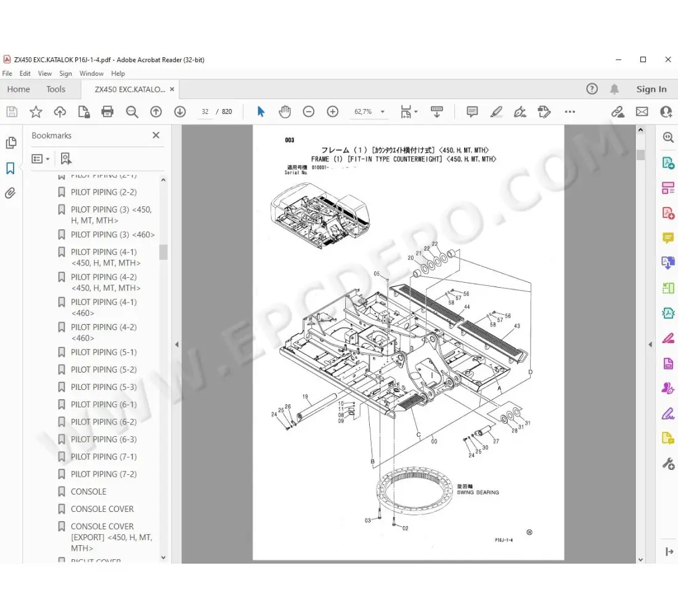Select the highlight text pen tool

click(x=496, y=112)
